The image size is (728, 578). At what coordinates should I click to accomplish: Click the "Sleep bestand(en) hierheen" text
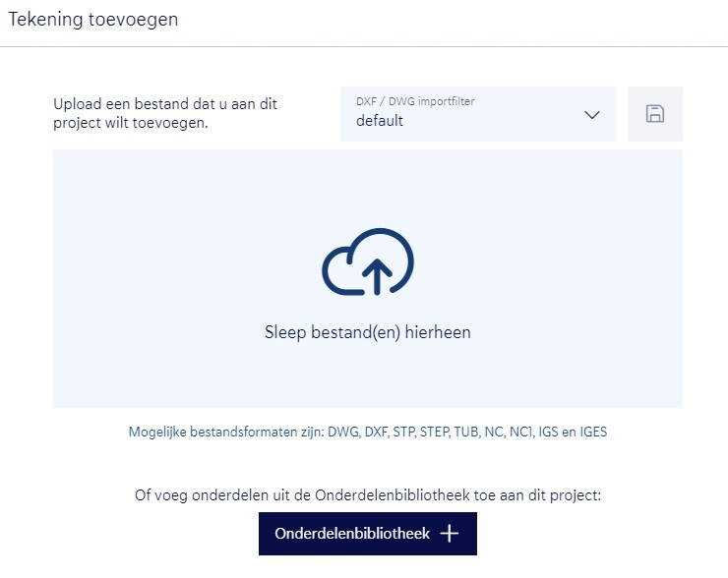click(x=367, y=332)
